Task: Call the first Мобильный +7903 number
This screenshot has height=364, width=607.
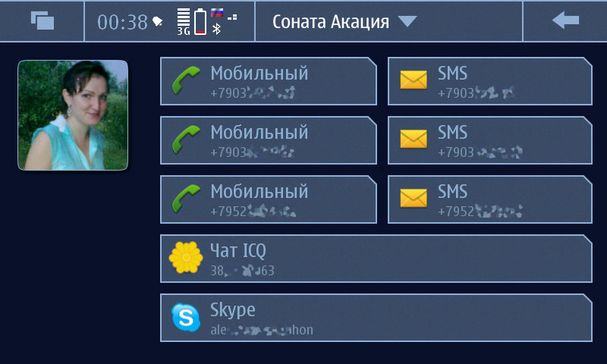Action: click(269, 81)
